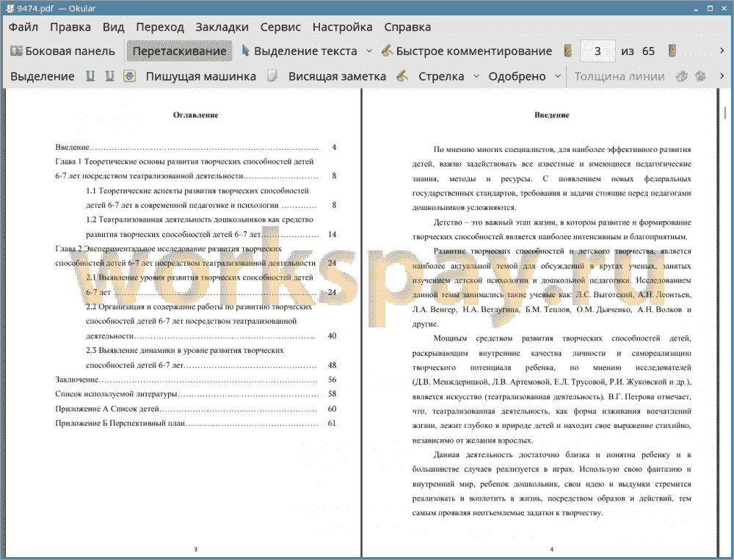Select the strikeout annotation icon
The width and height of the screenshot is (734, 560).
coord(130,76)
